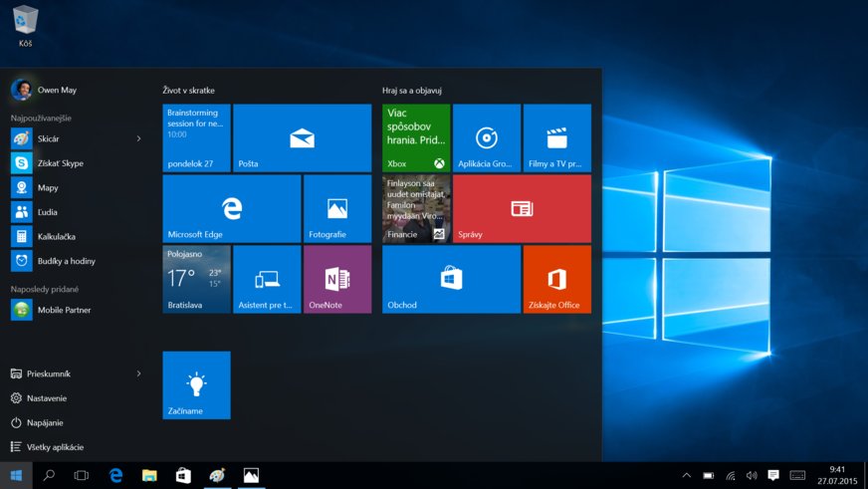Open the Bratislava weather tile
The height and width of the screenshot is (489, 868).
pos(196,280)
